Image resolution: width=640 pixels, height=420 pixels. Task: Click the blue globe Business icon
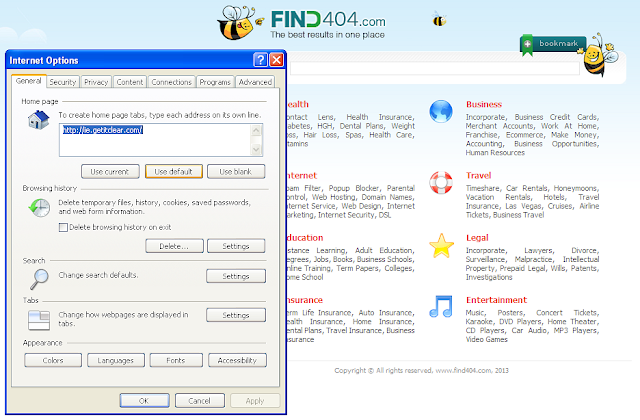coord(441,111)
